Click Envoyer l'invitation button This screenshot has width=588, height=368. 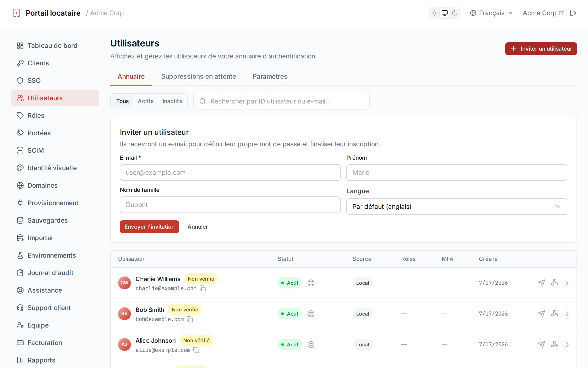tap(150, 227)
